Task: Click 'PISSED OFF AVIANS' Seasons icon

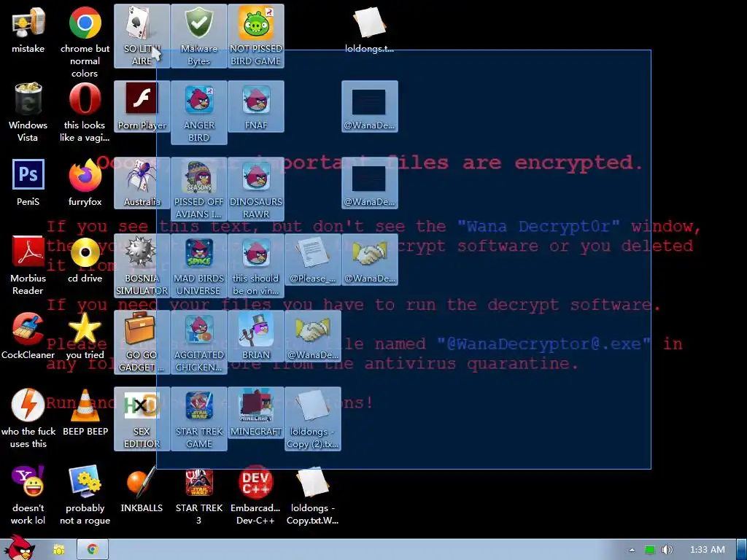Action: point(199,189)
